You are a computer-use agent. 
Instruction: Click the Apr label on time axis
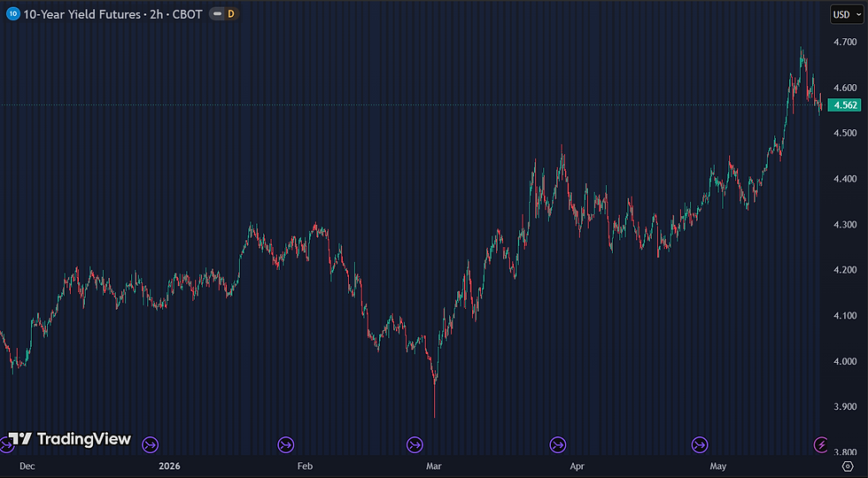pyautogui.click(x=577, y=466)
